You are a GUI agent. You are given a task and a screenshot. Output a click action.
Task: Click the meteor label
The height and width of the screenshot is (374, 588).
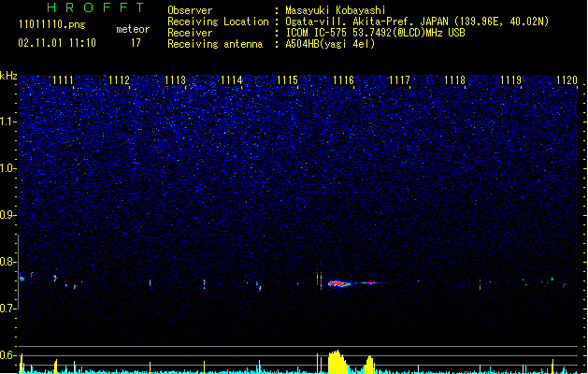tap(133, 29)
